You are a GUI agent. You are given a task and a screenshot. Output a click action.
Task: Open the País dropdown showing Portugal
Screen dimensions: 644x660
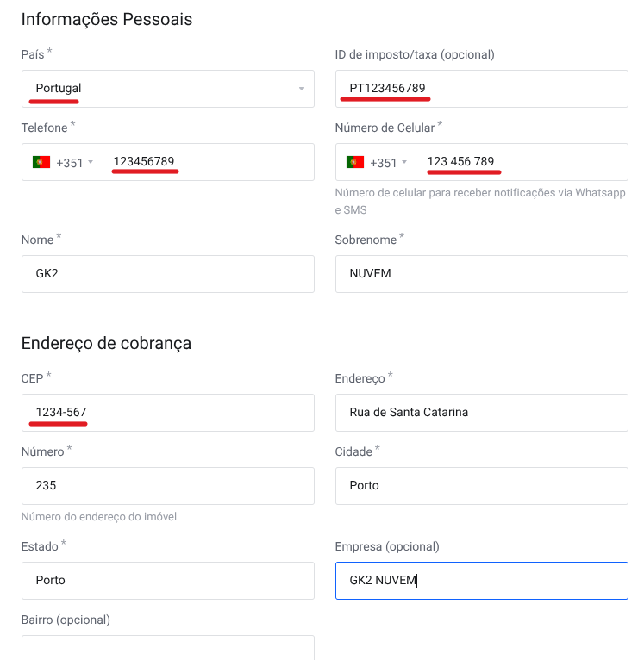click(x=168, y=89)
